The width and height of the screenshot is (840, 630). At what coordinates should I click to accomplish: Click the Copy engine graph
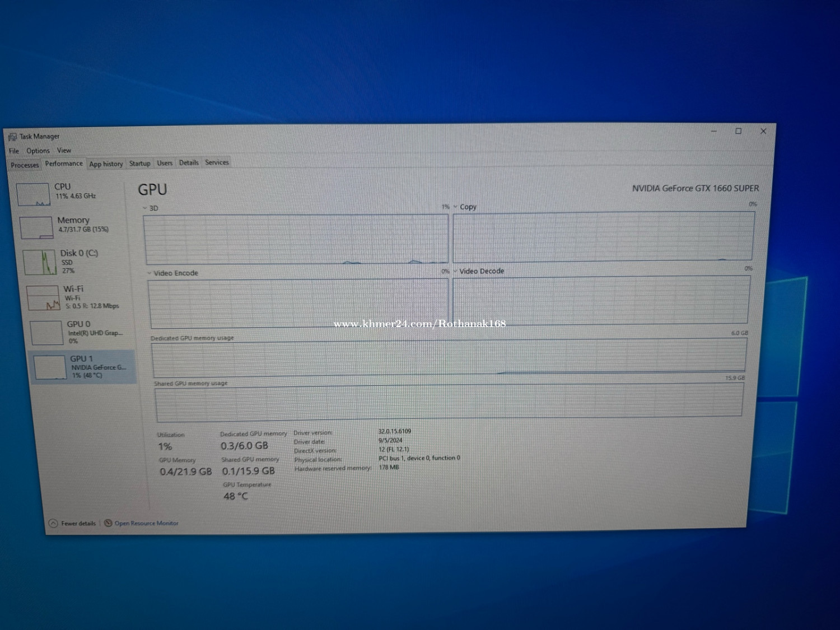pos(604,236)
